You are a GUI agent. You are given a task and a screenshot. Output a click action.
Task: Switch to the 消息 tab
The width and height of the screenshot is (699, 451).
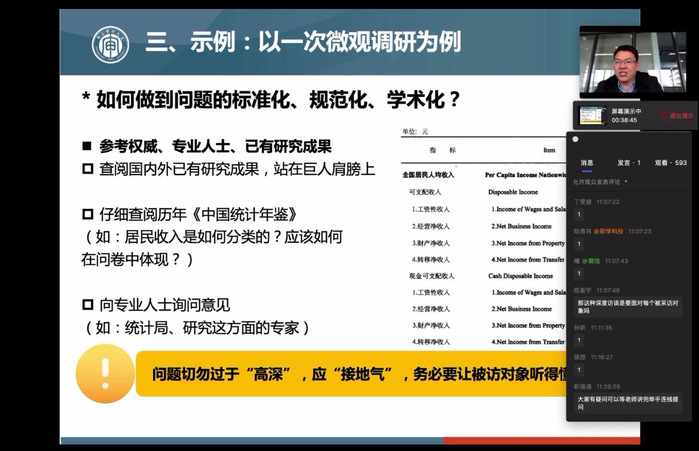587,161
